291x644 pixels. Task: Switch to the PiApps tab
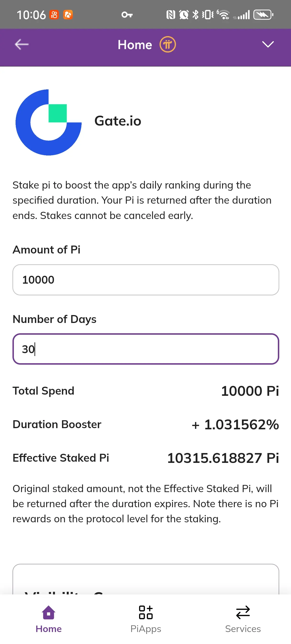coord(146,619)
